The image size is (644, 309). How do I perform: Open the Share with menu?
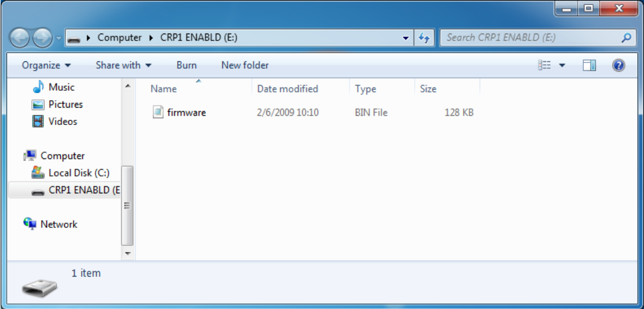124,65
